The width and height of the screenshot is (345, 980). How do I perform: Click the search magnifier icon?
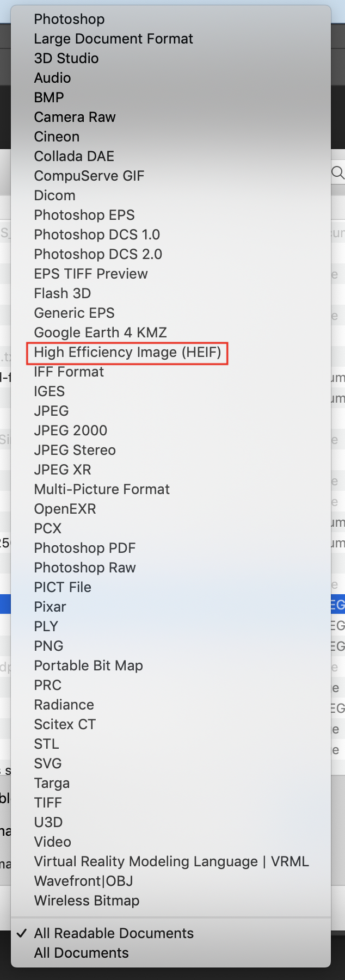[x=338, y=173]
